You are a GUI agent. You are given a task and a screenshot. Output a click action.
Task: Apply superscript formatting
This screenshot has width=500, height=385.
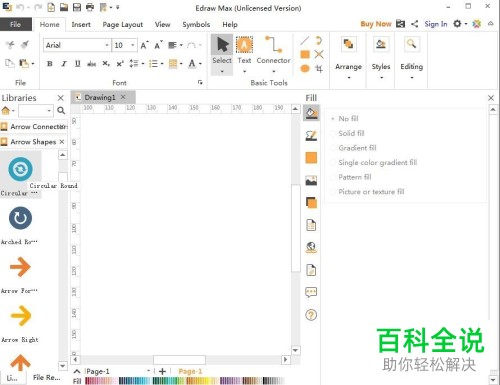tap(120, 63)
